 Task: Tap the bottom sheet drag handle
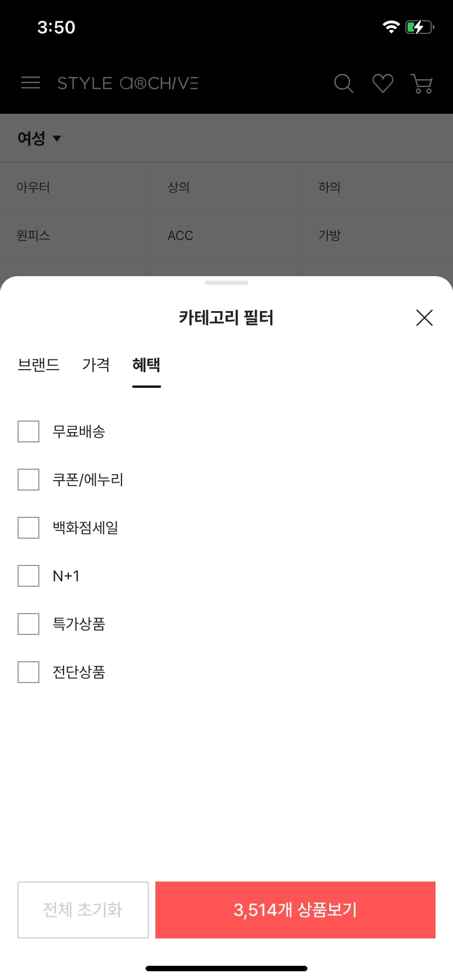pos(226,283)
